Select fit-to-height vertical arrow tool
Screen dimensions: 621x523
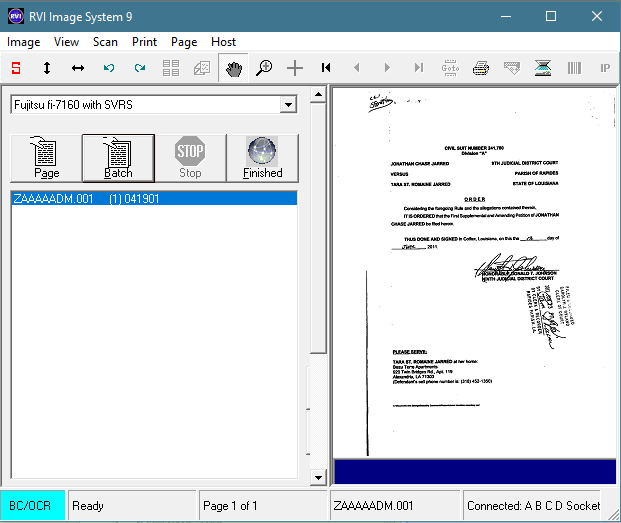tap(47, 68)
